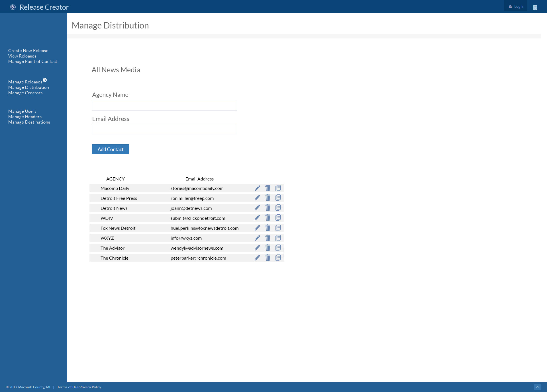547x392 pixels.
Task: Click the building icon in top bar
Action: (x=535, y=7)
